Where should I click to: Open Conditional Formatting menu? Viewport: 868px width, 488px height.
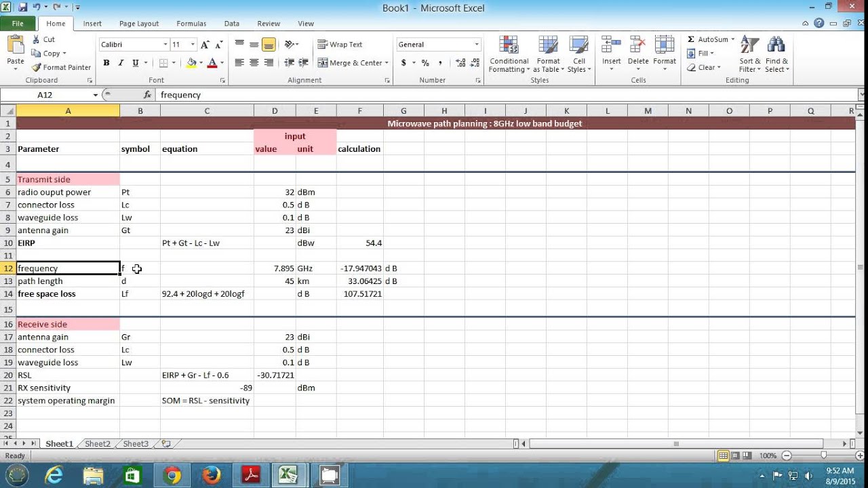pyautogui.click(x=509, y=54)
